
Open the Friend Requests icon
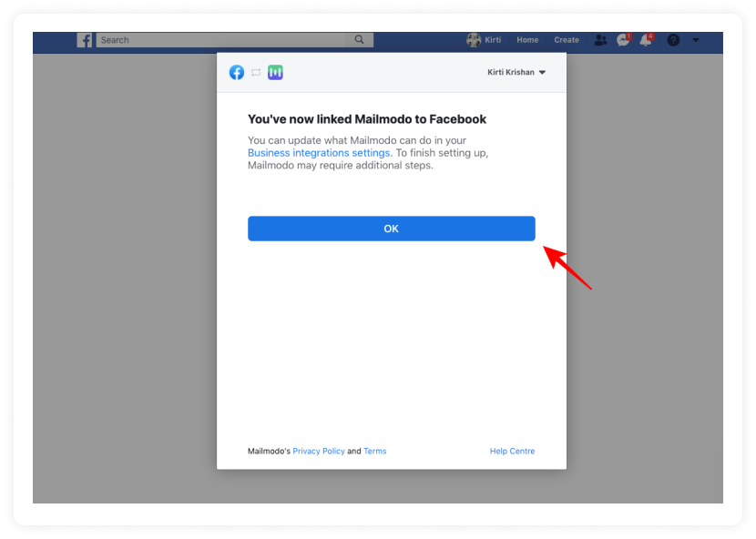600,40
